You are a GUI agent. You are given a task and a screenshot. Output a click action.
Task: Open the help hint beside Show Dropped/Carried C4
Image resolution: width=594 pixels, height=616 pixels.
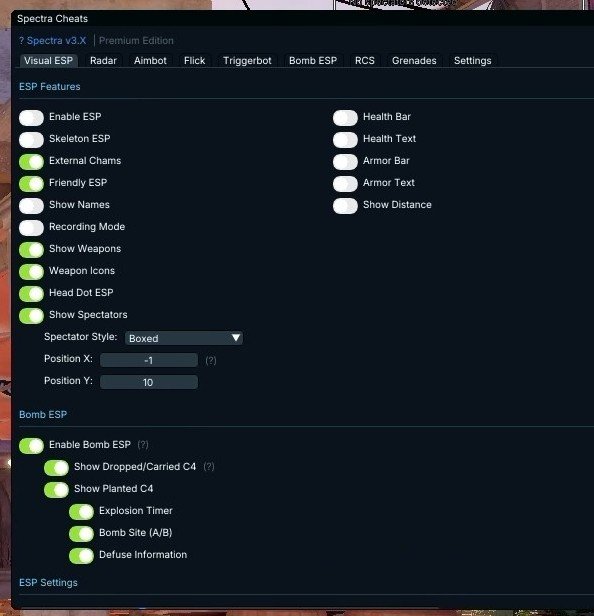209,466
